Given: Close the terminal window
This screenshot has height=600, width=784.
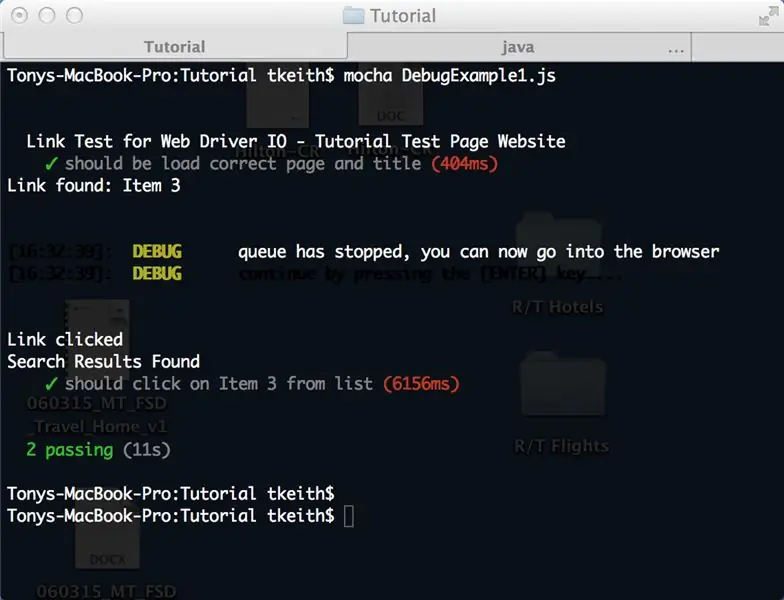Looking at the screenshot, I should pos(20,16).
